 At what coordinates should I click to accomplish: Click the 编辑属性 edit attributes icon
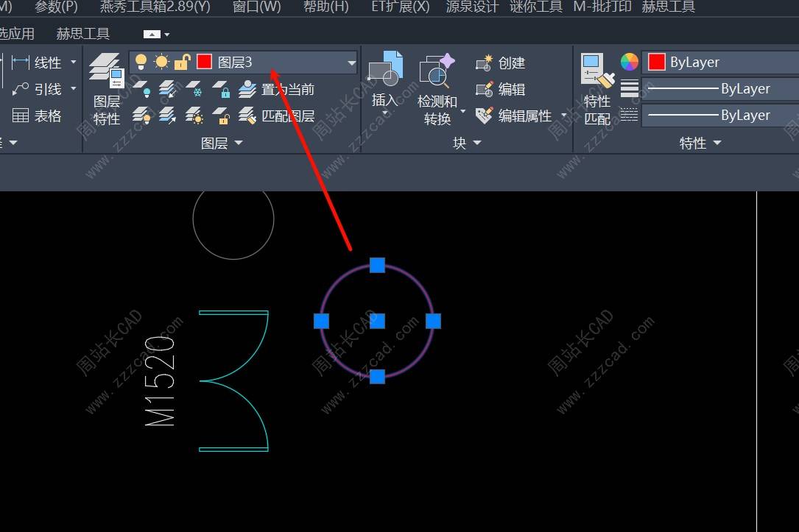pyautogui.click(x=485, y=116)
